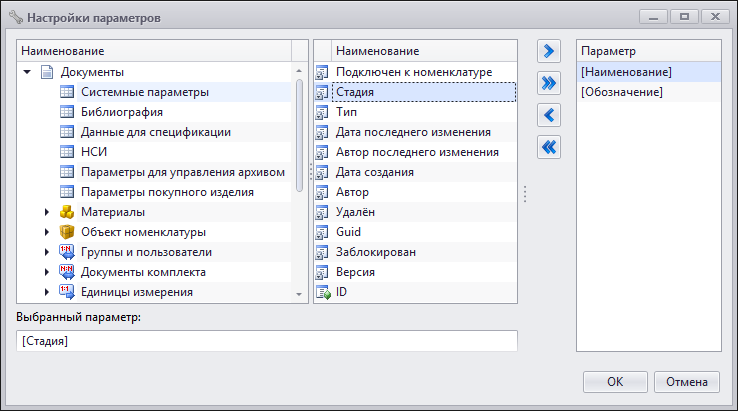This screenshot has height=411, width=738.
Task: Click the left tree's vertical scrollbar thumb
Action: 299,136
